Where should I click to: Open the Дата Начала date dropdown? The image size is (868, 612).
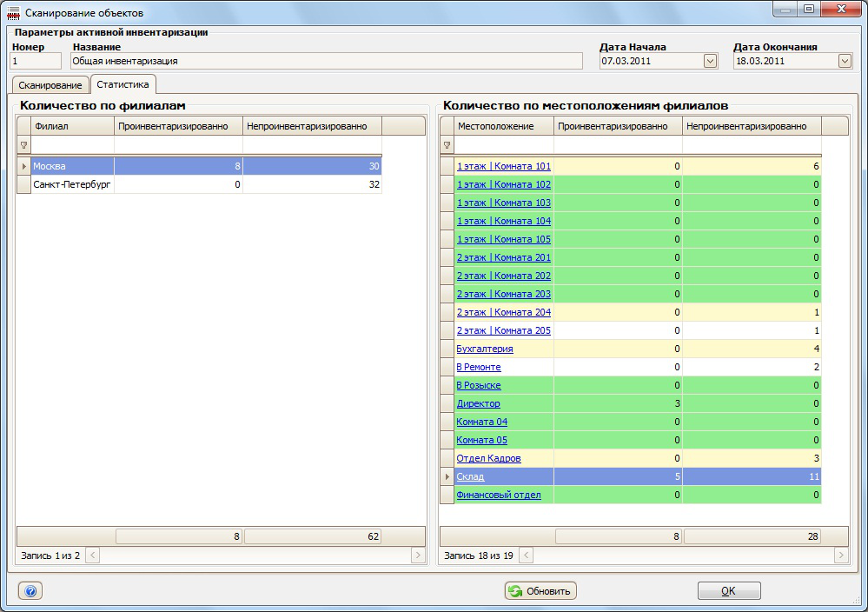(710, 61)
